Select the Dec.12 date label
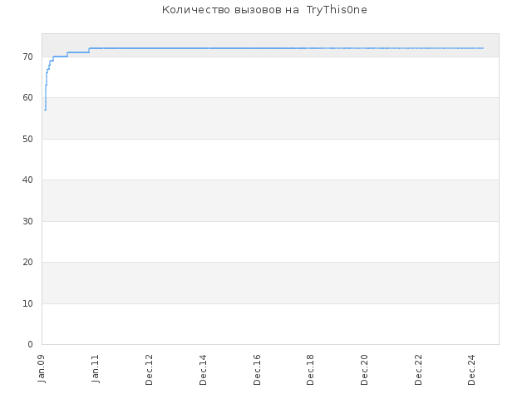532x399 pixels. point(150,370)
